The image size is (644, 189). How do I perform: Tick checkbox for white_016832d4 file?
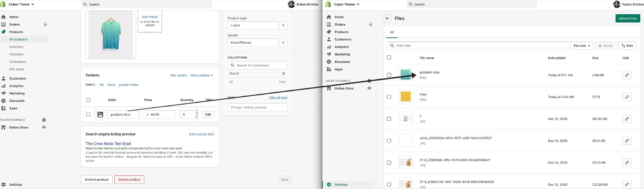[389, 141]
